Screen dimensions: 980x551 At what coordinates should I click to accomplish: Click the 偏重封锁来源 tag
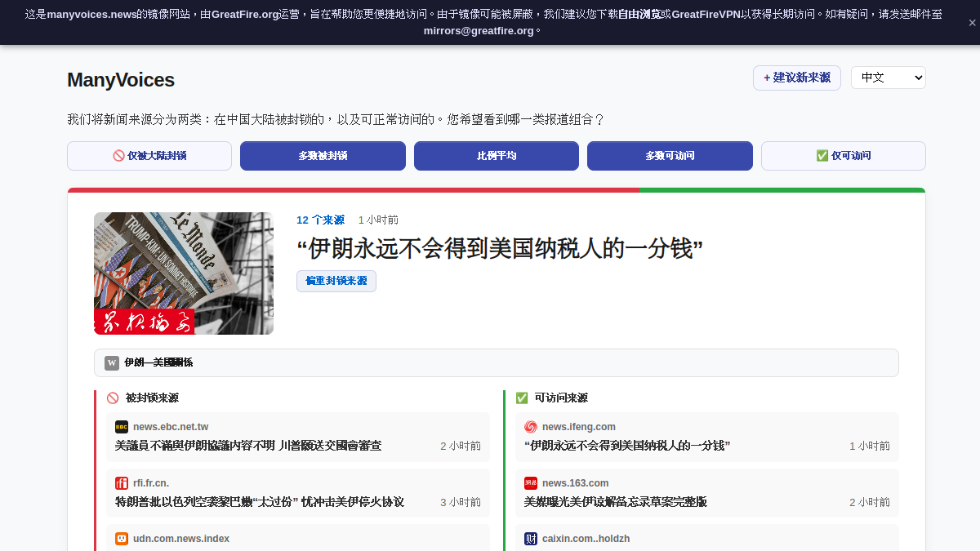[336, 281]
